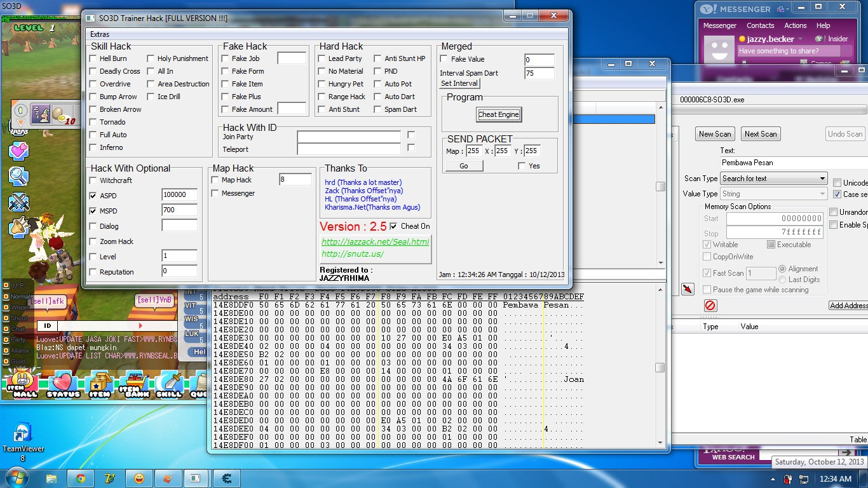Image resolution: width=868 pixels, height=488 pixels.
Task: Open the Contacts menu in Yahoo Messenger
Action: [761, 25]
